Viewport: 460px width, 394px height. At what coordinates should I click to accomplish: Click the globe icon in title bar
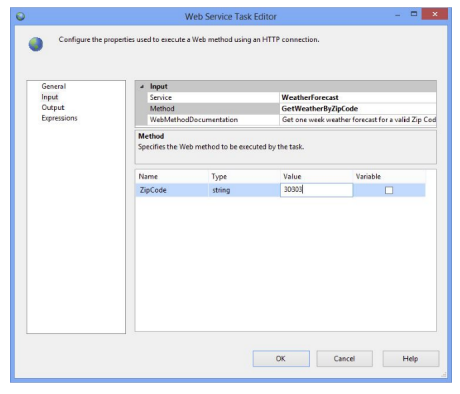coord(20,16)
